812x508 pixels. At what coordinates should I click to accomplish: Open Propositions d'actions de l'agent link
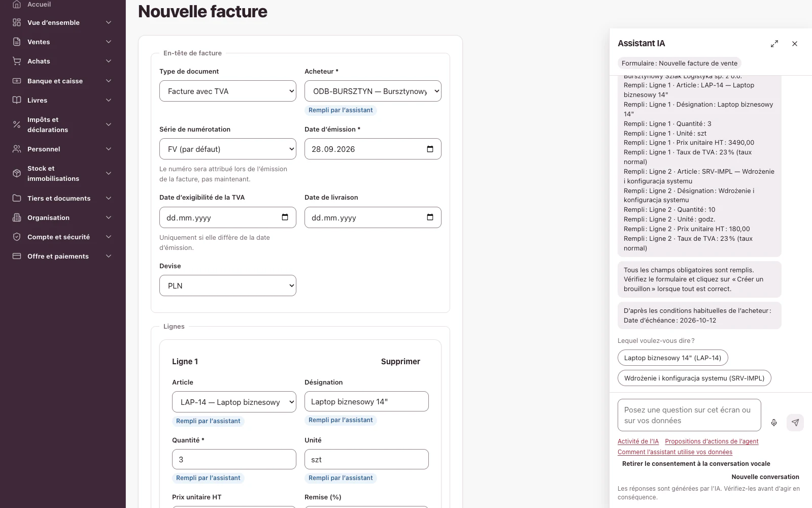coord(712,441)
